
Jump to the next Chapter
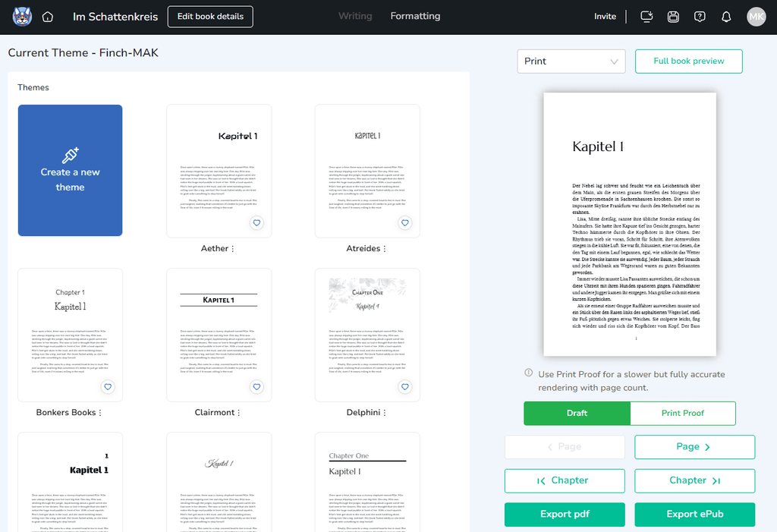click(694, 480)
